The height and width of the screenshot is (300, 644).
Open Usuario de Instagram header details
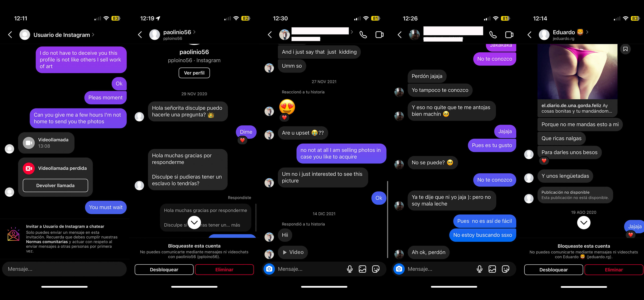point(64,35)
